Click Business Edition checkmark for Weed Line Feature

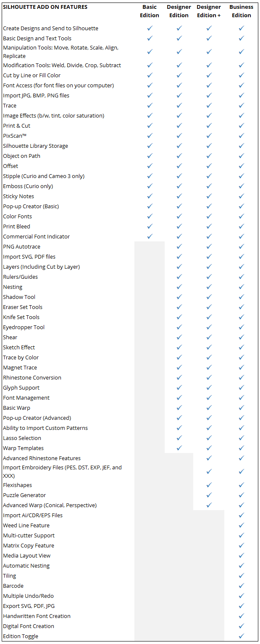241,525
